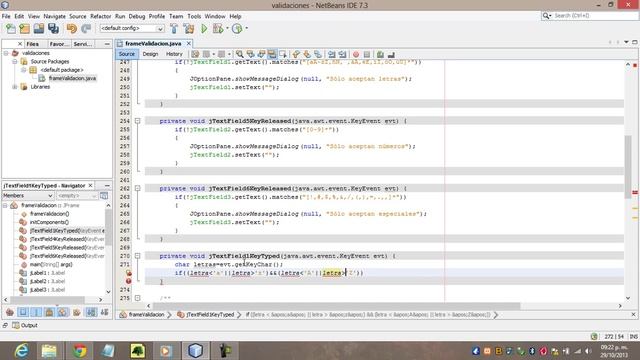Viewport: 640px width, 360px height.
Task: Open the Refactor menu
Action: click(x=100, y=16)
